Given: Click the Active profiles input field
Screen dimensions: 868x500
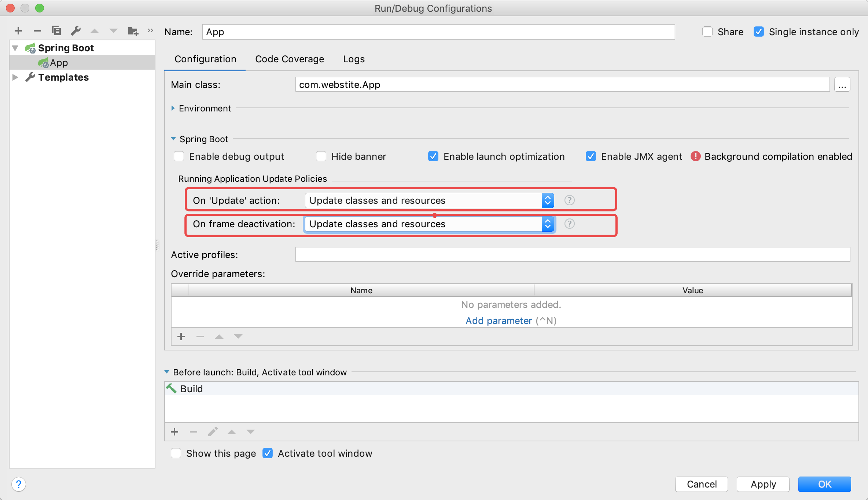Looking at the screenshot, I should [x=572, y=254].
